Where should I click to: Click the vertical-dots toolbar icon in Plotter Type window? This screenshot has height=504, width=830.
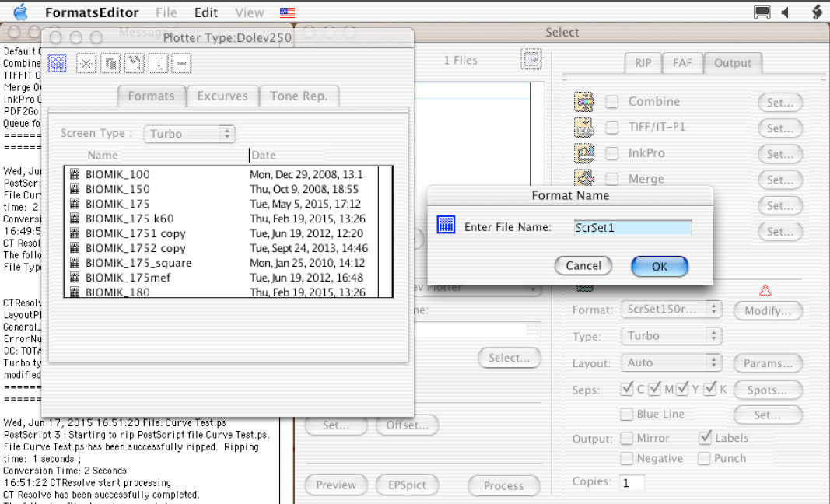158,64
